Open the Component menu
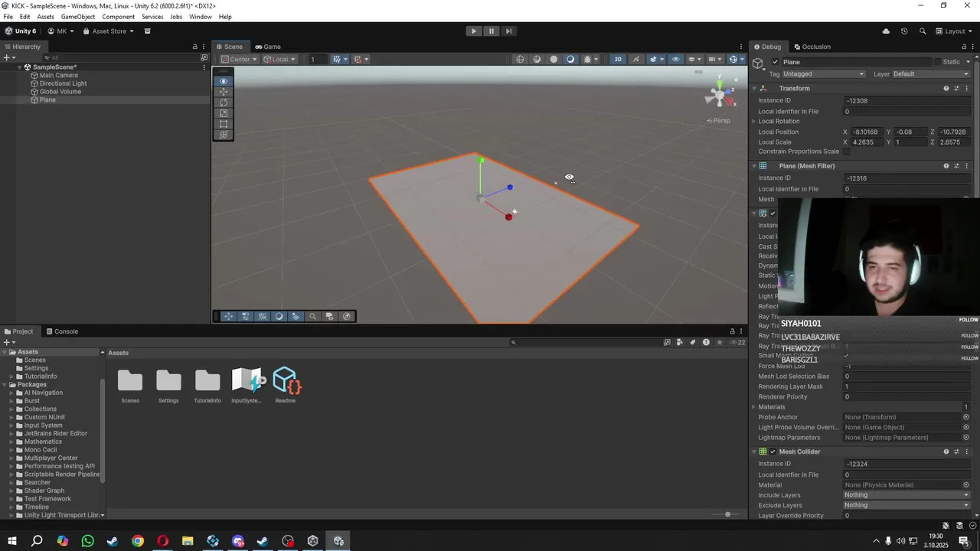The height and width of the screenshot is (551, 980). (x=118, y=17)
